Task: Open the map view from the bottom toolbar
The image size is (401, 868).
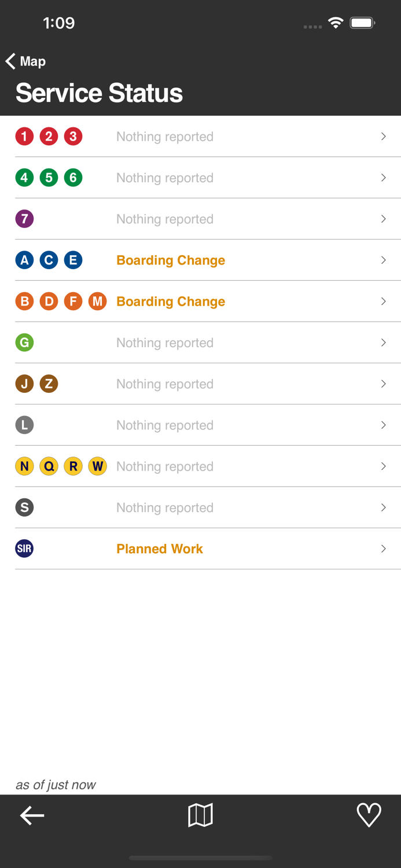Action: [200, 815]
